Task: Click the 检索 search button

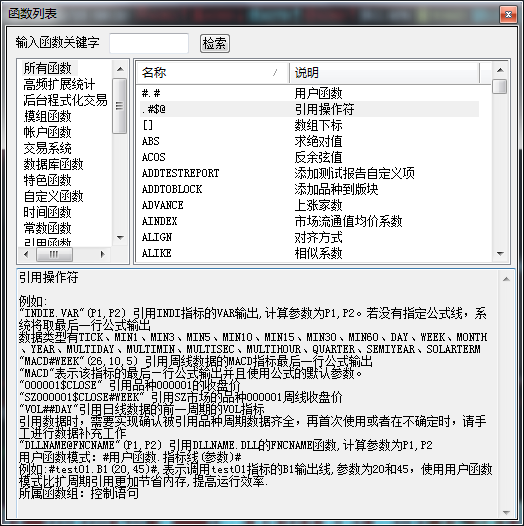Action: pyautogui.click(x=215, y=43)
